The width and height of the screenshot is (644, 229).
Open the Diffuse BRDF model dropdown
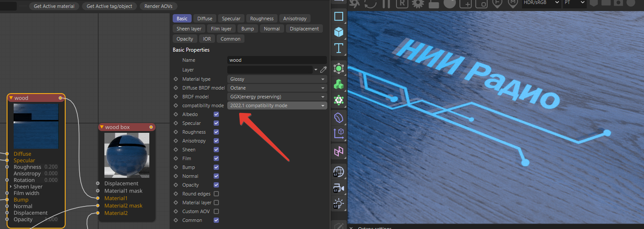[277, 88]
